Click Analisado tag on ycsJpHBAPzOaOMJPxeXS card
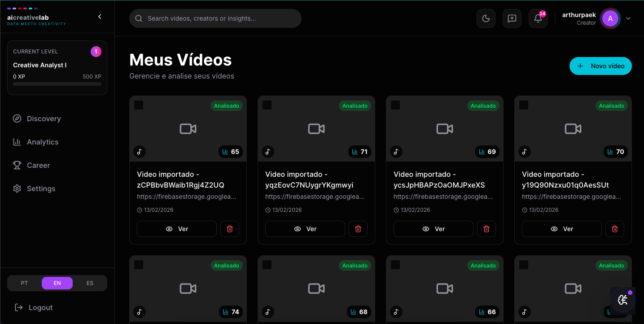The width and height of the screenshot is (644, 324). pyautogui.click(x=483, y=106)
